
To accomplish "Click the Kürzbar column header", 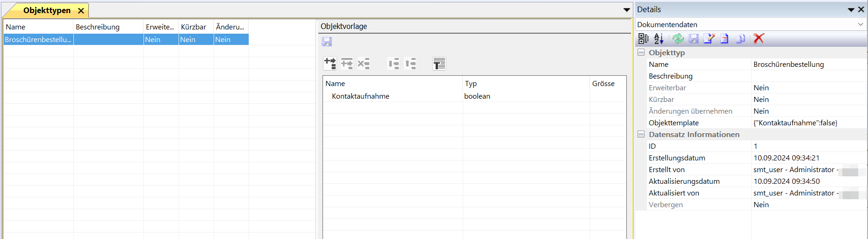I will (x=196, y=27).
